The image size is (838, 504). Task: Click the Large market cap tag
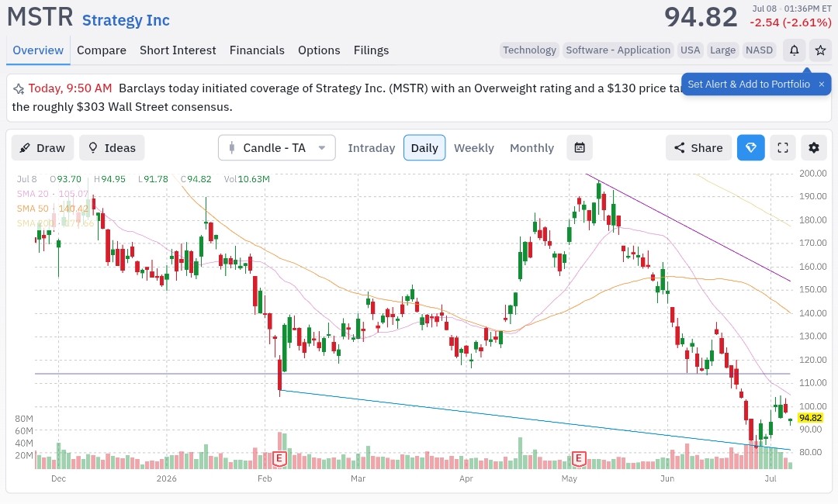pos(722,50)
